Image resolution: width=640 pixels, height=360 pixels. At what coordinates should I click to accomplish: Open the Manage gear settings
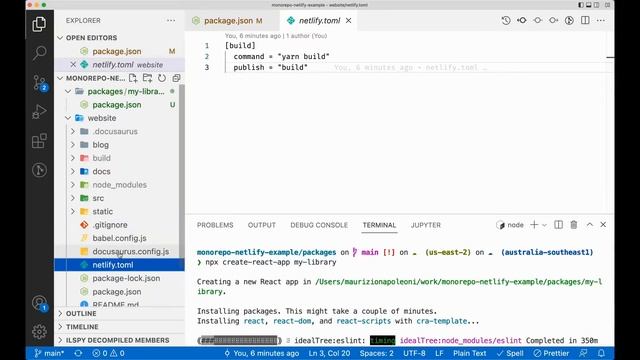pyautogui.click(x=39, y=331)
